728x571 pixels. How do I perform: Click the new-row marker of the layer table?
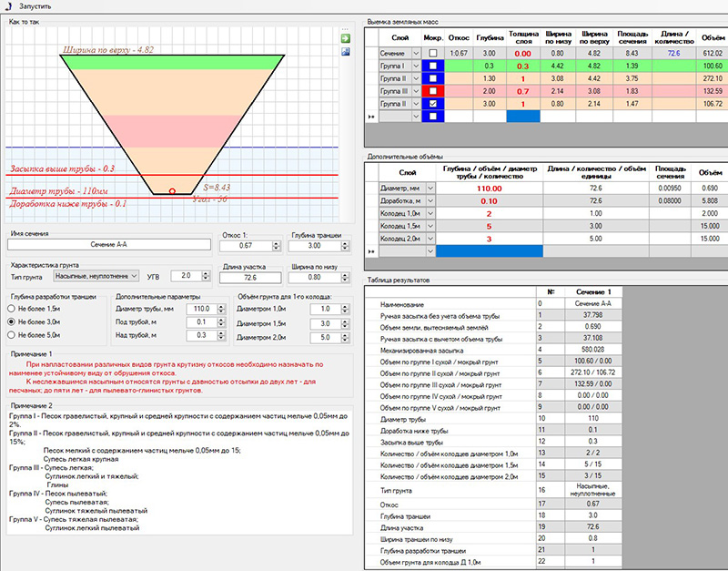point(371,117)
